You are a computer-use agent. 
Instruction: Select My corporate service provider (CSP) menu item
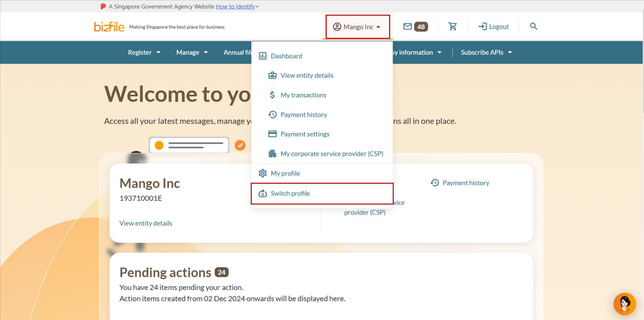(322, 154)
